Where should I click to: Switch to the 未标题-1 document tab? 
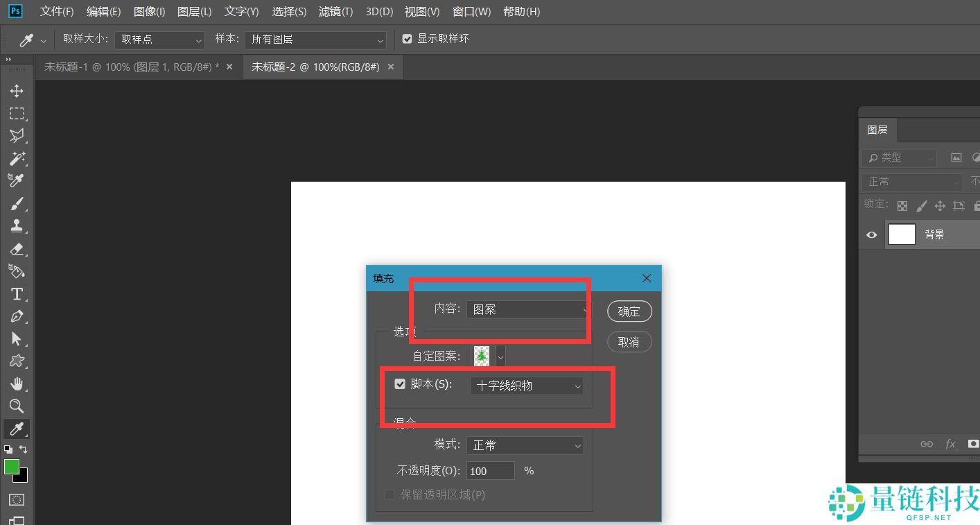point(131,67)
